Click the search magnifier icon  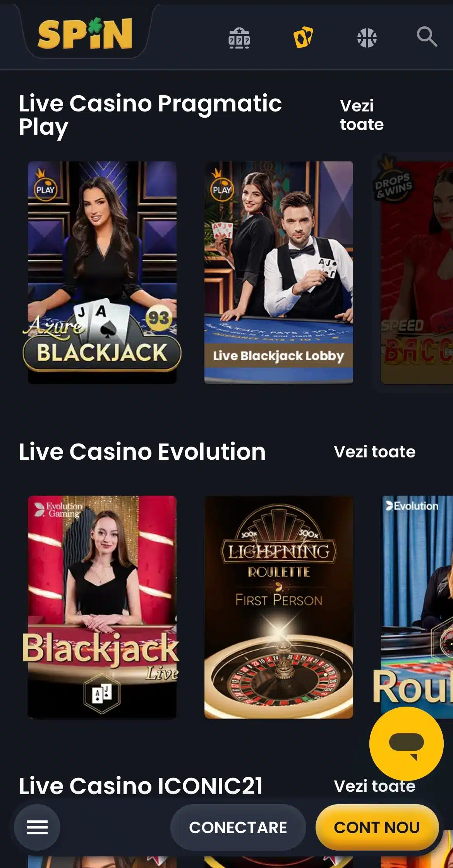pyautogui.click(x=427, y=37)
